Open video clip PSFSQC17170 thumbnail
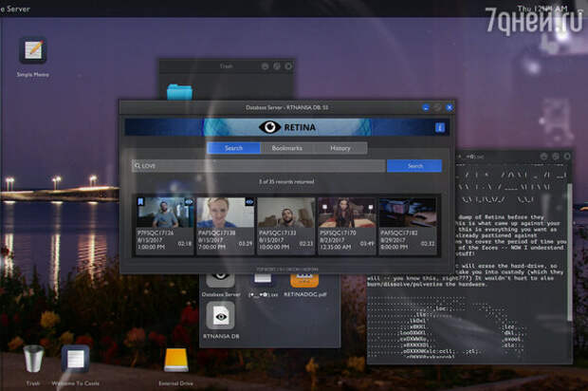Viewport: 588px width, 391px height. pyautogui.click(x=346, y=214)
